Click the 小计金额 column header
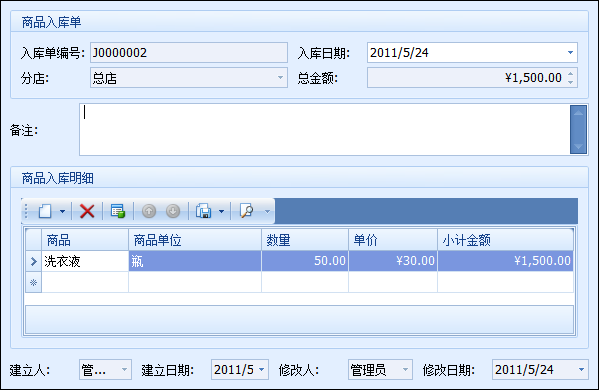 click(x=505, y=240)
